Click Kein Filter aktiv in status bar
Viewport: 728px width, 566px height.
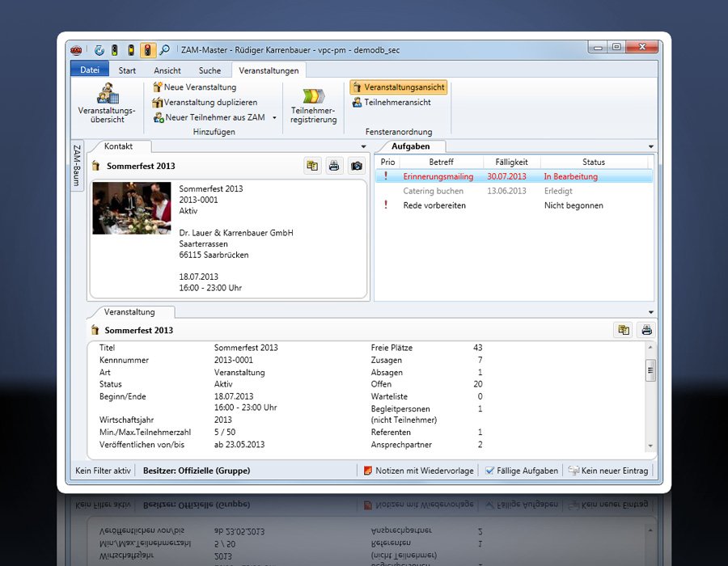(x=103, y=471)
